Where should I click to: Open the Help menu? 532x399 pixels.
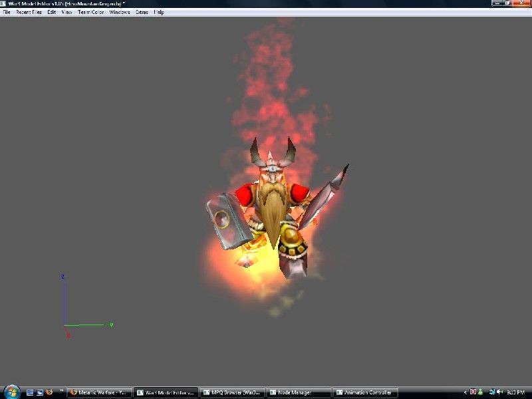[x=159, y=12]
